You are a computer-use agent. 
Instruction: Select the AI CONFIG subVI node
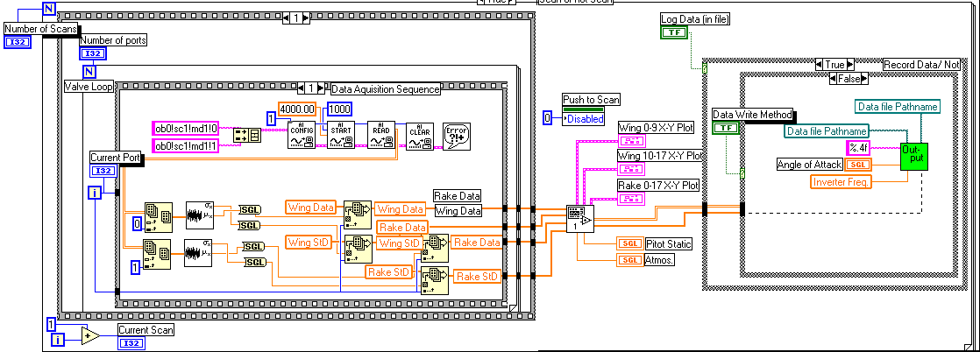pos(302,136)
